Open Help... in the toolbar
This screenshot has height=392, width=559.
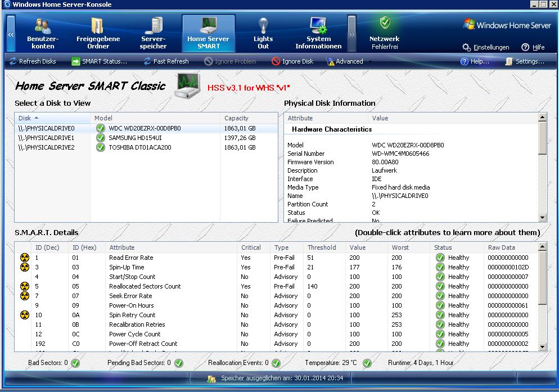pyautogui.click(x=475, y=61)
